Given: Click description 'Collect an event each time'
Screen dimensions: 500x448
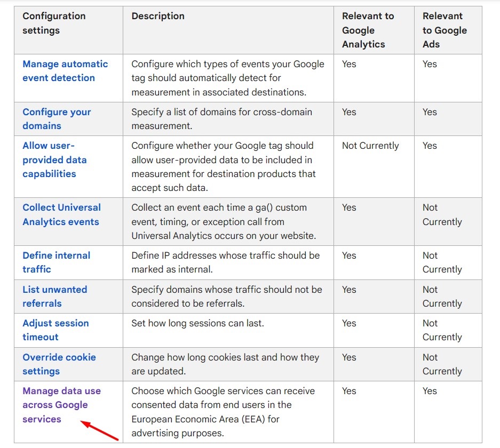Looking at the screenshot, I should [x=224, y=221].
